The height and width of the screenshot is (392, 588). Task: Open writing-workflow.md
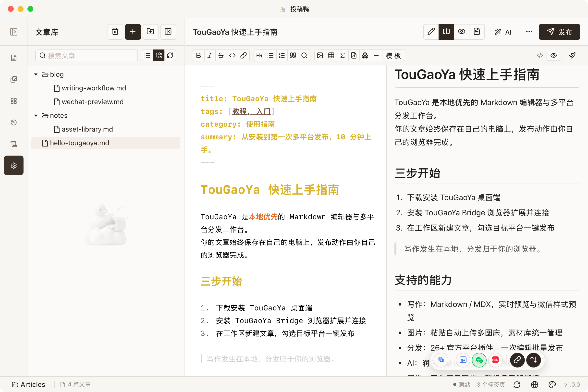coord(106,88)
